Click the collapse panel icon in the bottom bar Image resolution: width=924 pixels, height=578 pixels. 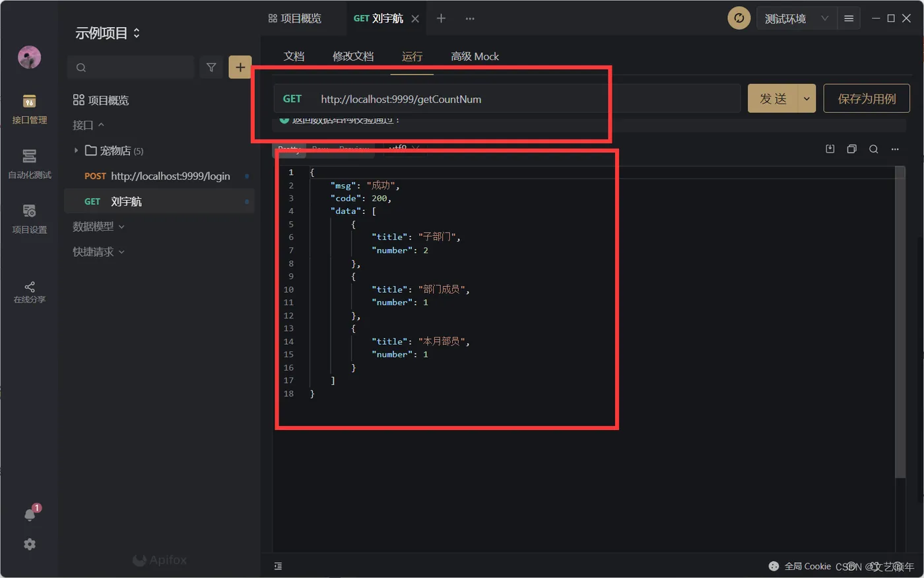click(278, 566)
